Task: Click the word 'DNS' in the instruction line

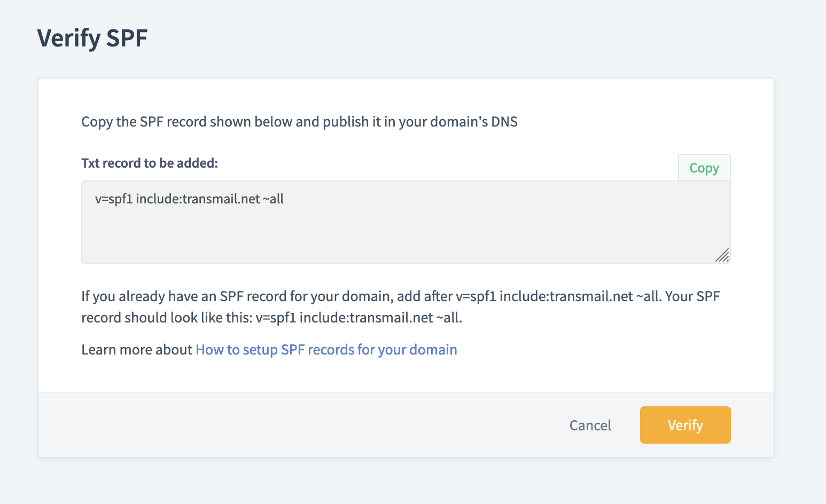Action: point(504,122)
